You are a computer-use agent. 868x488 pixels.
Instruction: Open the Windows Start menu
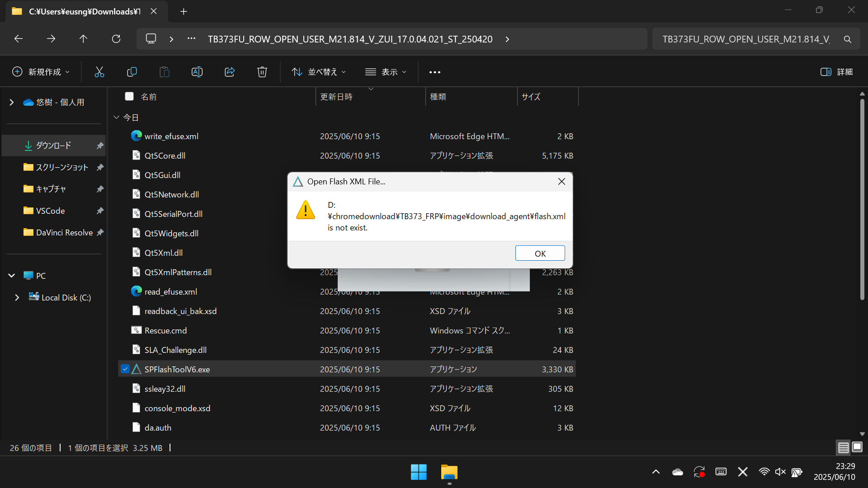[418, 472]
